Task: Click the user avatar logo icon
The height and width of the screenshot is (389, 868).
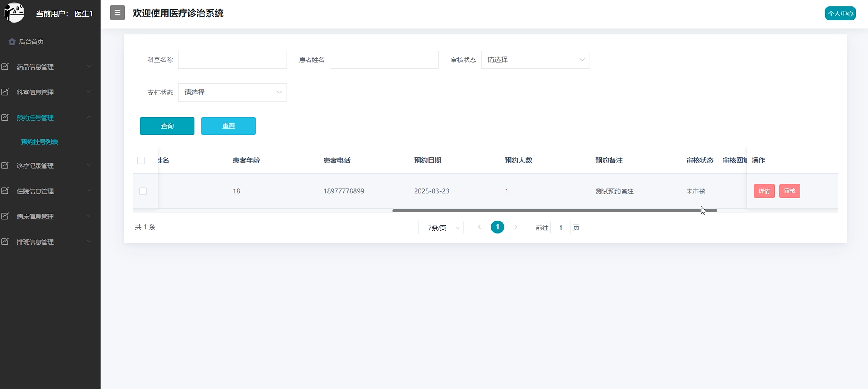Action: [14, 13]
